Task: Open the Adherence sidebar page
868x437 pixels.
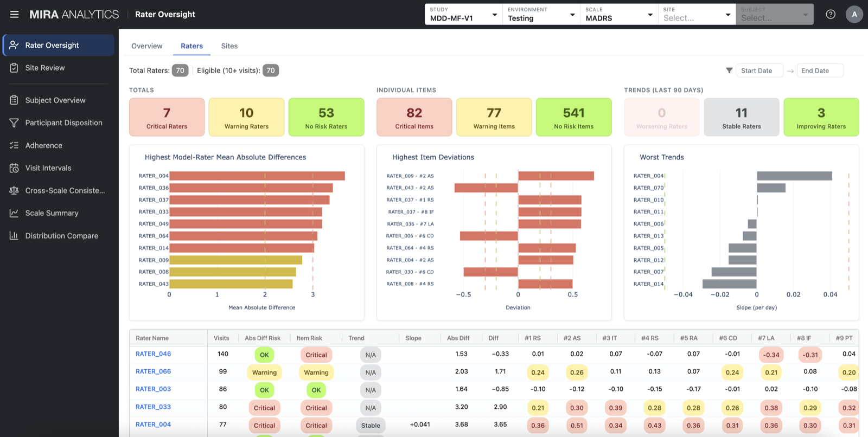Action: click(59, 145)
